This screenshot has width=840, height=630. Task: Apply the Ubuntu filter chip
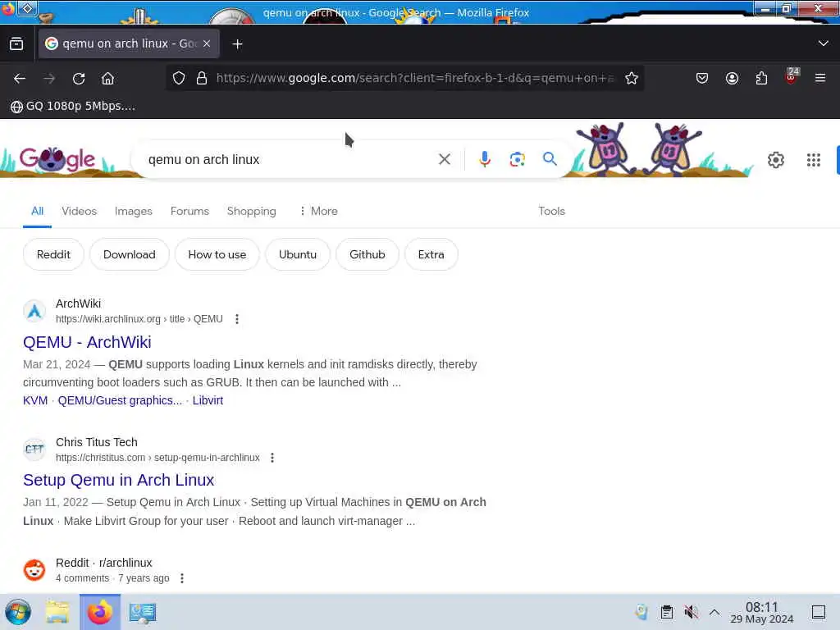[297, 254]
